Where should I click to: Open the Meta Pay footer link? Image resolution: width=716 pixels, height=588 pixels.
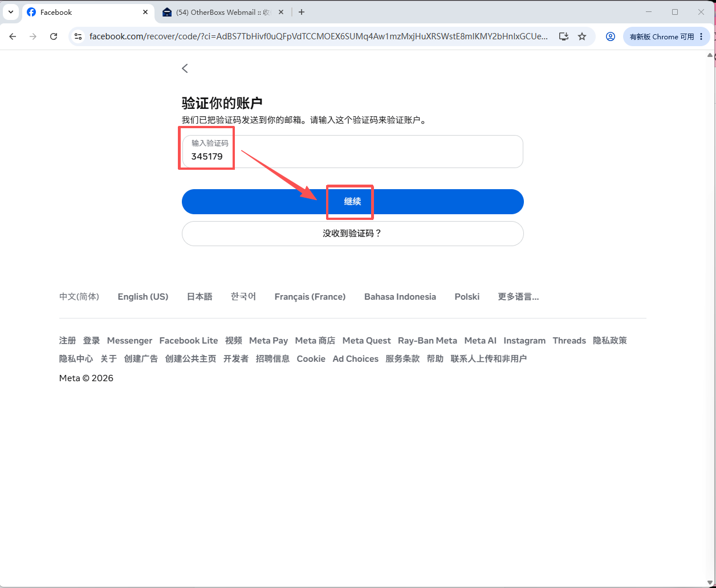pos(268,341)
